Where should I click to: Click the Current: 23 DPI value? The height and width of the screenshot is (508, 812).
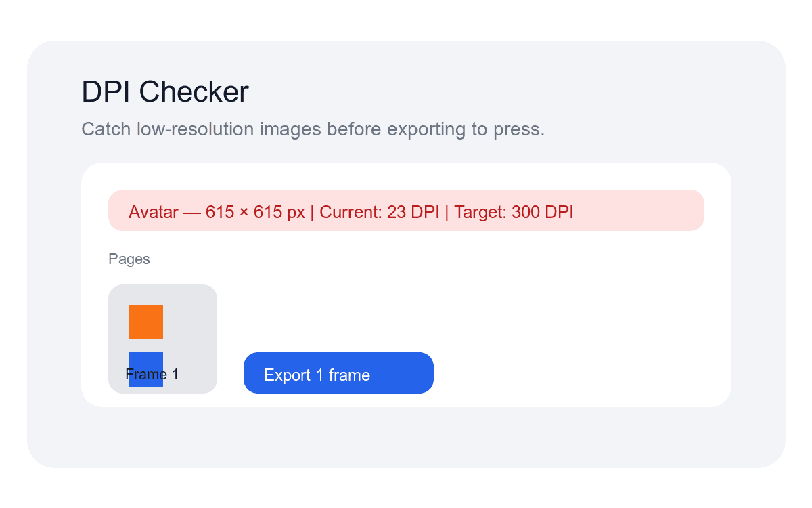tap(380, 212)
